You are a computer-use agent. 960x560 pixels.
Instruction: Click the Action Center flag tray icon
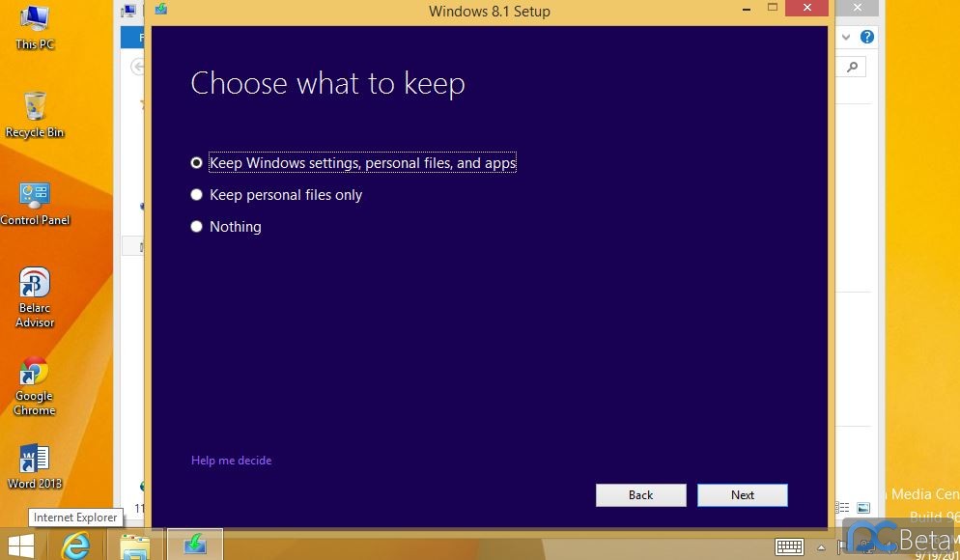(x=842, y=547)
